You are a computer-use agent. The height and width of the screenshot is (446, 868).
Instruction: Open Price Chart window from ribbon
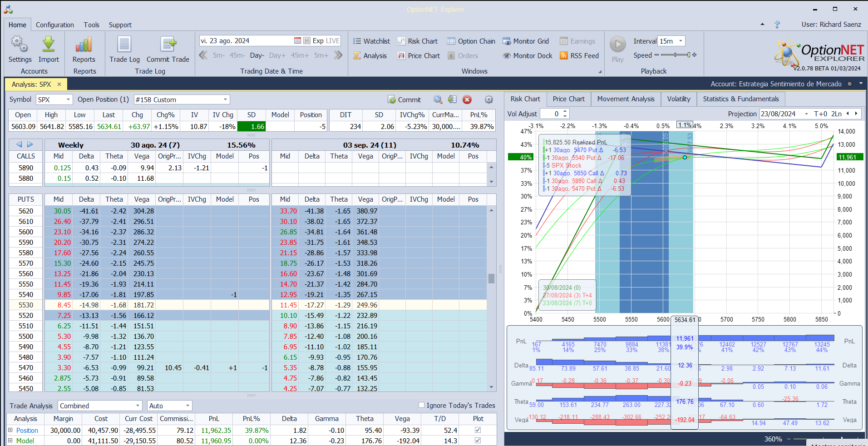[x=419, y=56]
